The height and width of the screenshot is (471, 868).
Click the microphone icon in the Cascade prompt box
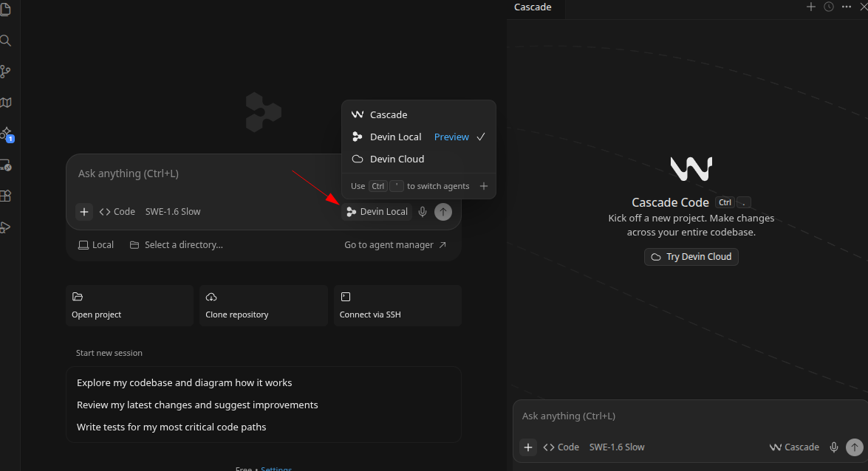(x=834, y=447)
